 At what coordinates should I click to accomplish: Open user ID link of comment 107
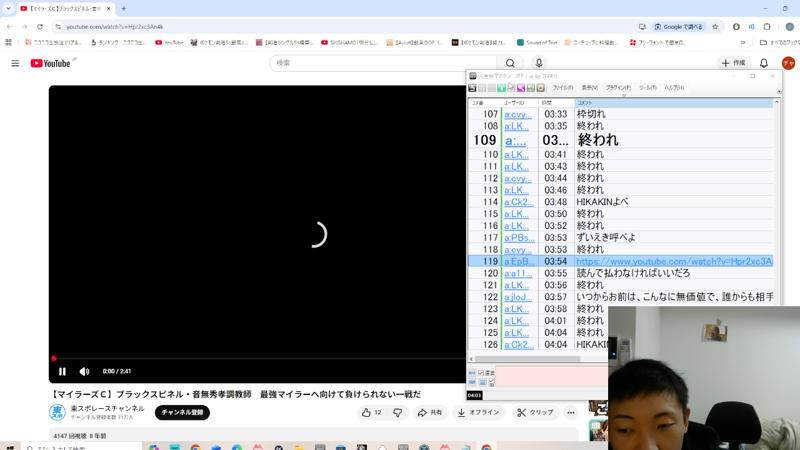click(x=517, y=114)
